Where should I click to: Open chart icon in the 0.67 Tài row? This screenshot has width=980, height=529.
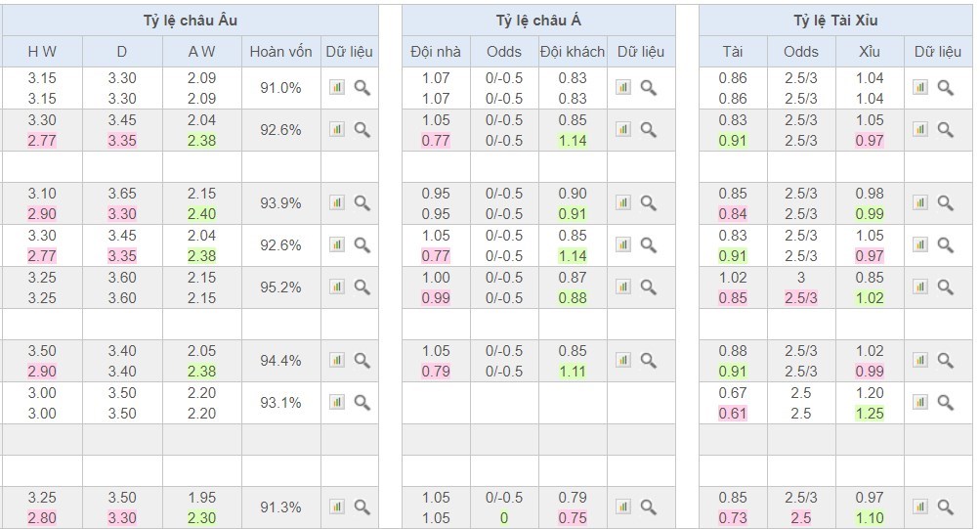point(920,402)
